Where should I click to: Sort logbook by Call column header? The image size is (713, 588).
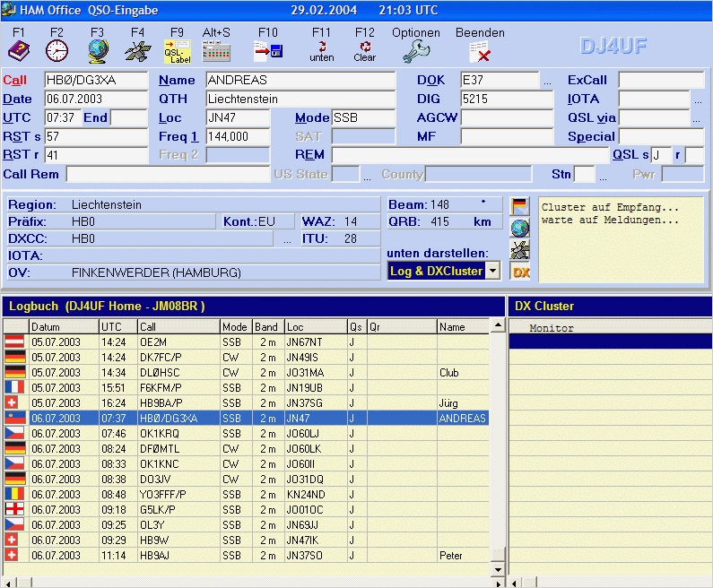pyautogui.click(x=178, y=327)
